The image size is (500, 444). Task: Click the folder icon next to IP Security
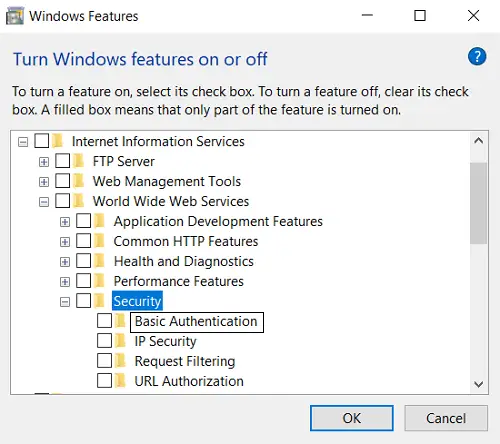120,341
